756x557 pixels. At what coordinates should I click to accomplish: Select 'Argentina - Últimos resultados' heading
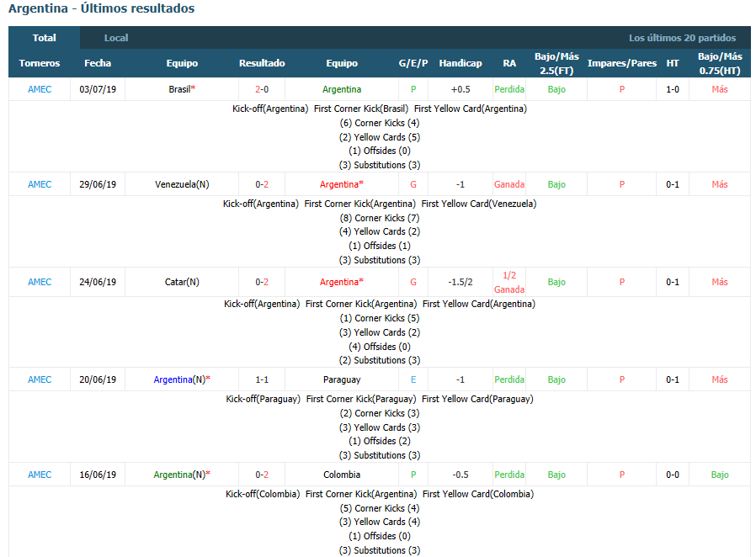point(102,8)
